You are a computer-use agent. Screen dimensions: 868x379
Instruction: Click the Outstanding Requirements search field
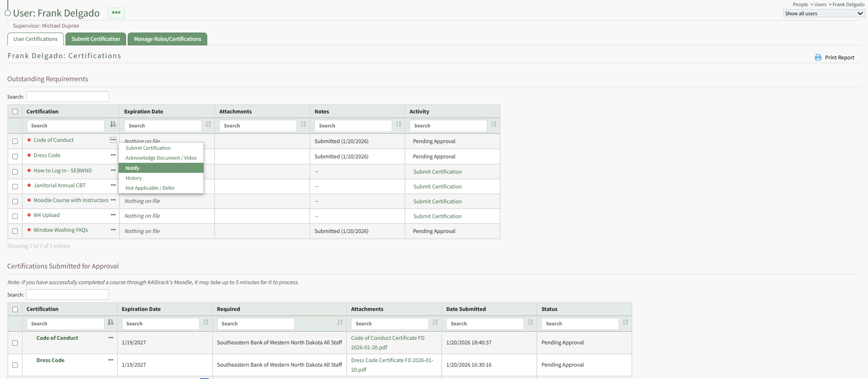coord(68,97)
